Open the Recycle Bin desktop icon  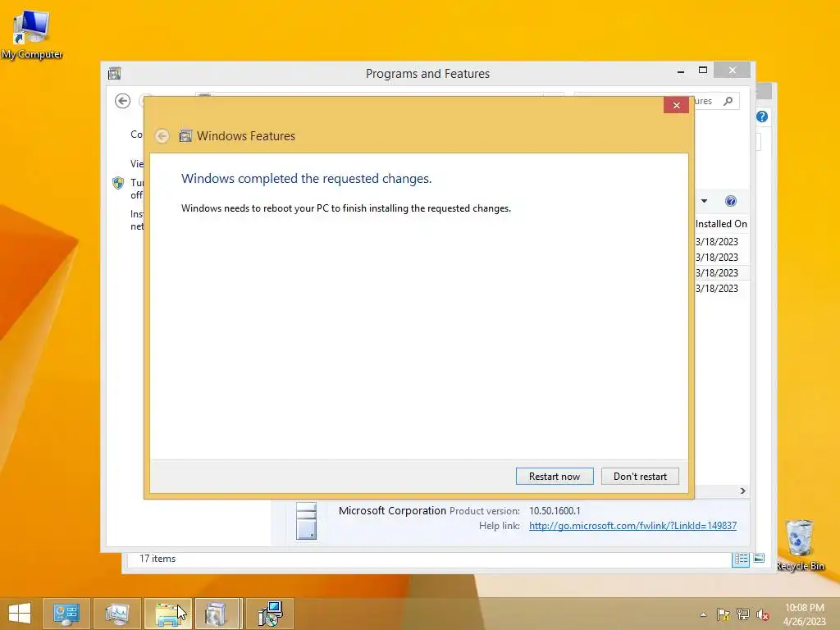click(x=800, y=545)
